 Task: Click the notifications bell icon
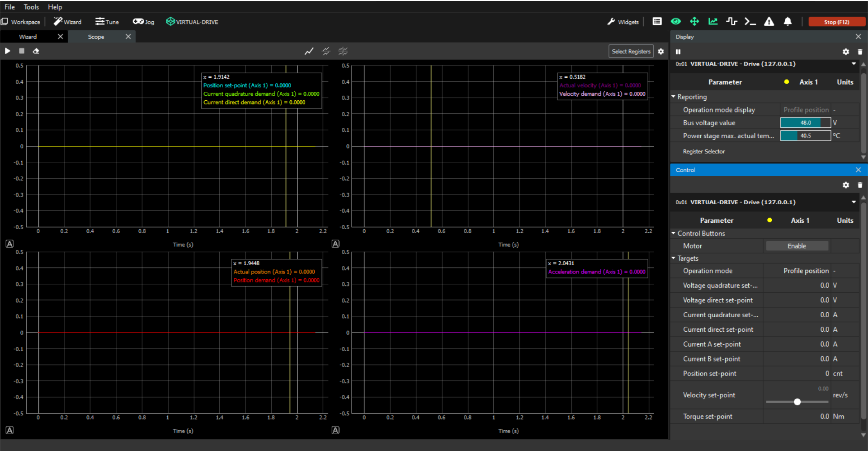pos(788,22)
